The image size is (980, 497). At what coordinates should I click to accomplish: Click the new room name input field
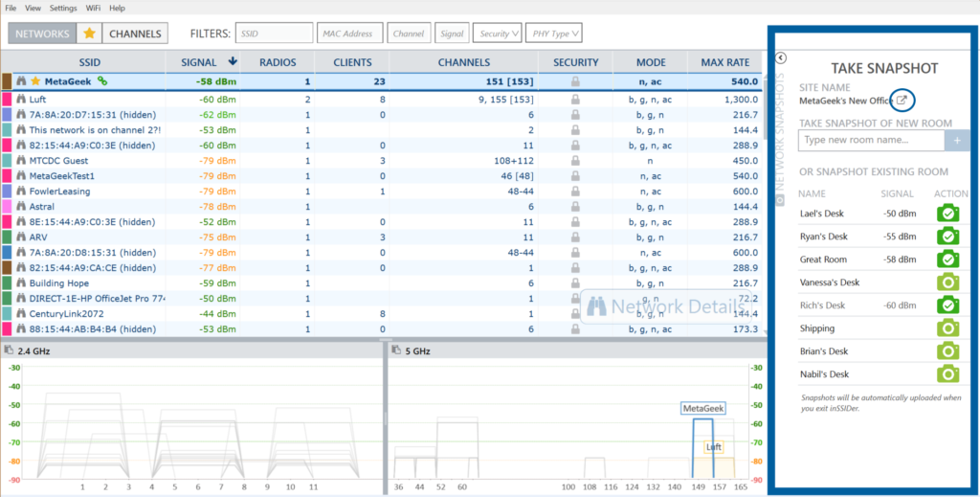(871, 141)
